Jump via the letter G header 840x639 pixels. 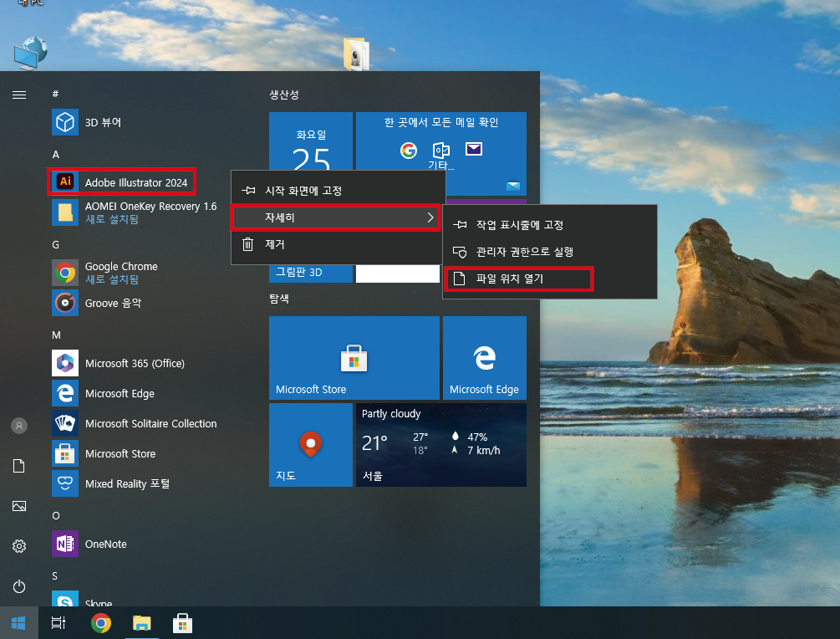[56, 245]
